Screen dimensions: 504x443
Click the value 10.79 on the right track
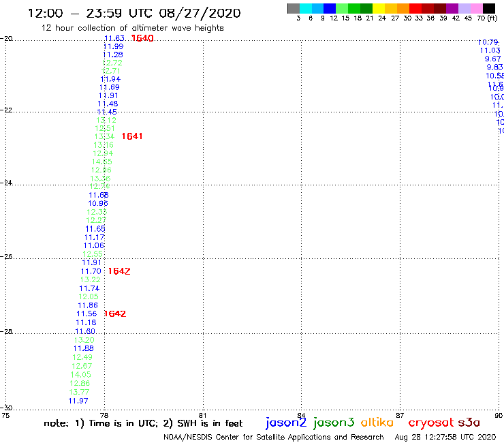(488, 42)
